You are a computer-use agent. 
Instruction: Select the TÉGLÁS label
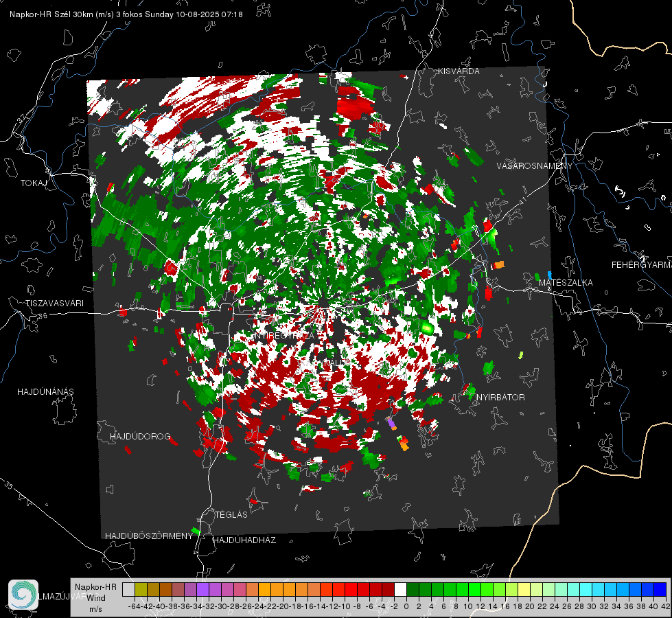(x=231, y=514)
